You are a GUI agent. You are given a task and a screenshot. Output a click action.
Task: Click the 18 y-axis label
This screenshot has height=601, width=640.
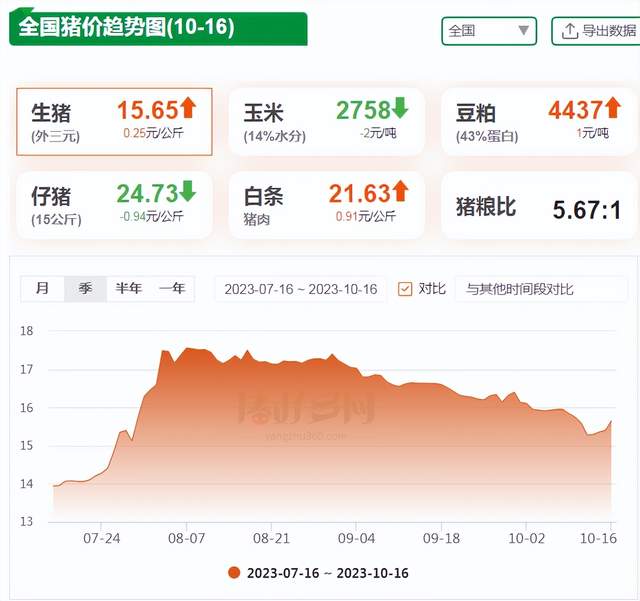click(x=27, y=331)
